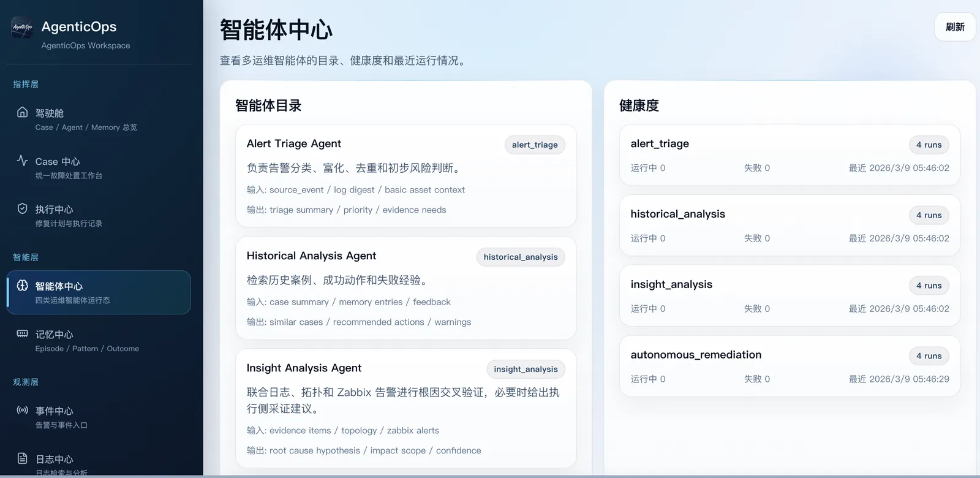Click 输出: triage summary / priority line

pyautogui.click(x=346, y=210)
